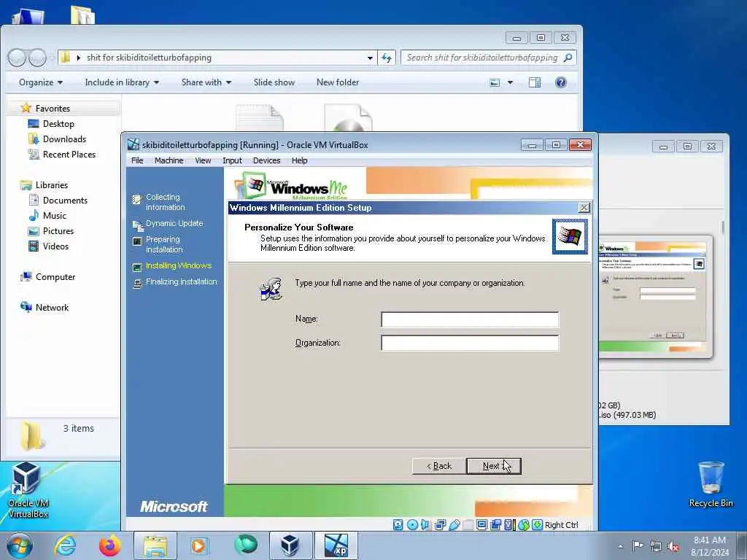The width and height of the screenshot is (747, 560).
Task: Click the green keyboard capture arrow icon
Action: pyautogui.click(x=538, y=525)
